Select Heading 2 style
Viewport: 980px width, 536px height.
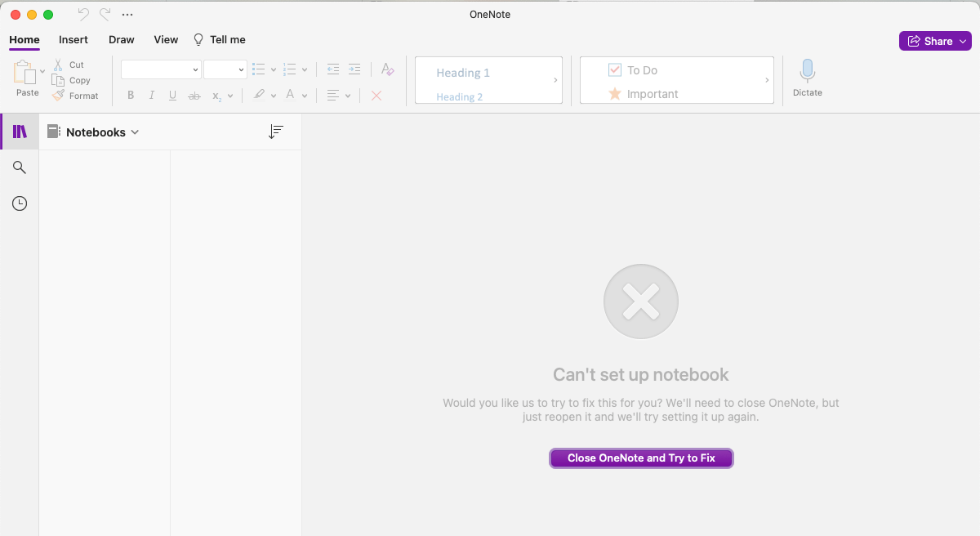pyautogui.click(x=460, y=96)
